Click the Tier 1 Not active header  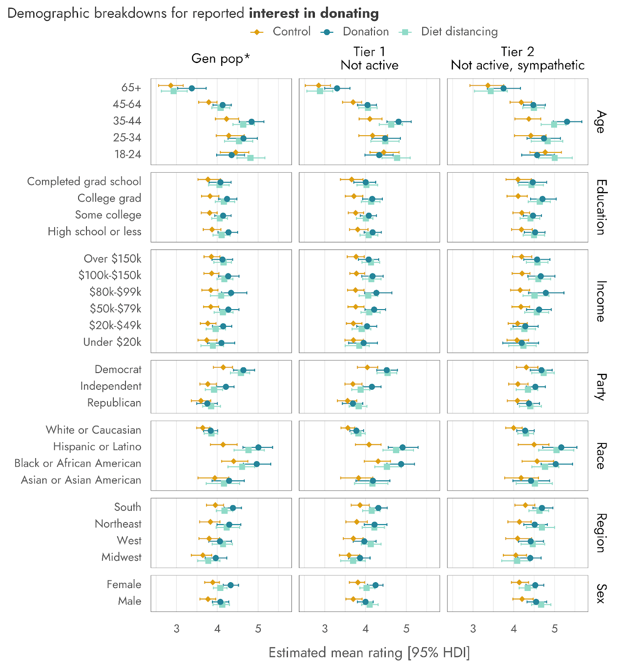tap(369, 58)
